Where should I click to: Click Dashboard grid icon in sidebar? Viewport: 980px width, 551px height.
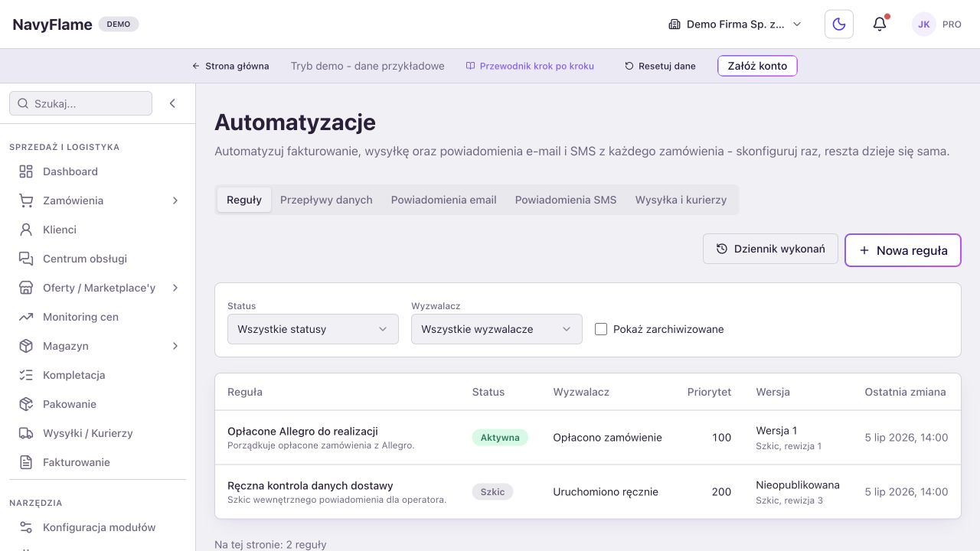coord(26,171)
